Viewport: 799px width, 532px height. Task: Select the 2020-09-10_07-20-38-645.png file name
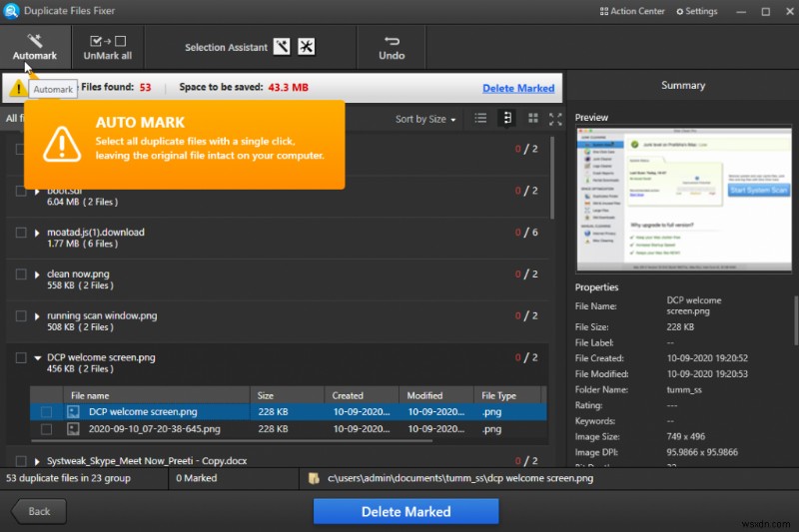pos(155,429)
